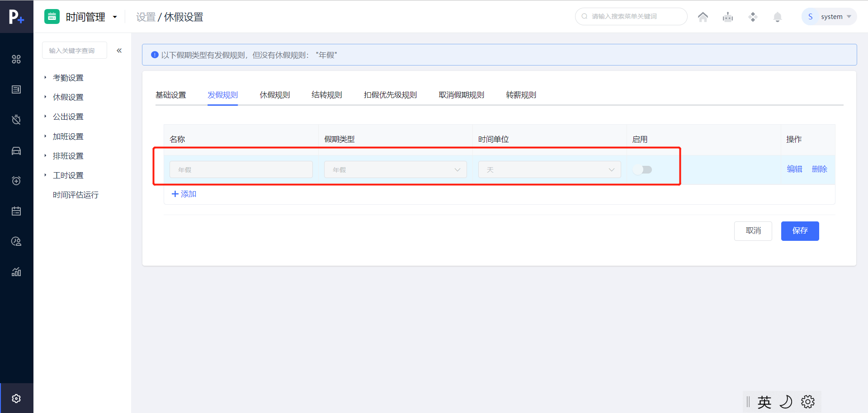Toggle the moon icon in IME bar

[x=786, y=402]
